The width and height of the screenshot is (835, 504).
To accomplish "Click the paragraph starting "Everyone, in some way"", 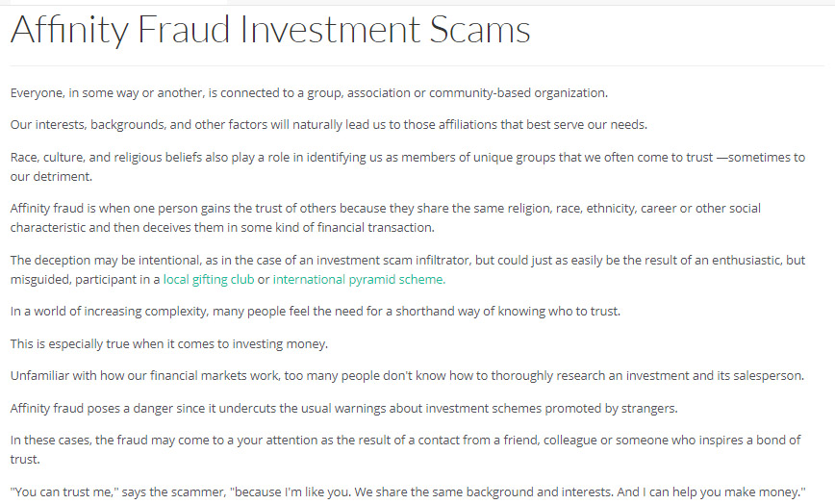I will click(x=309, y=93).
